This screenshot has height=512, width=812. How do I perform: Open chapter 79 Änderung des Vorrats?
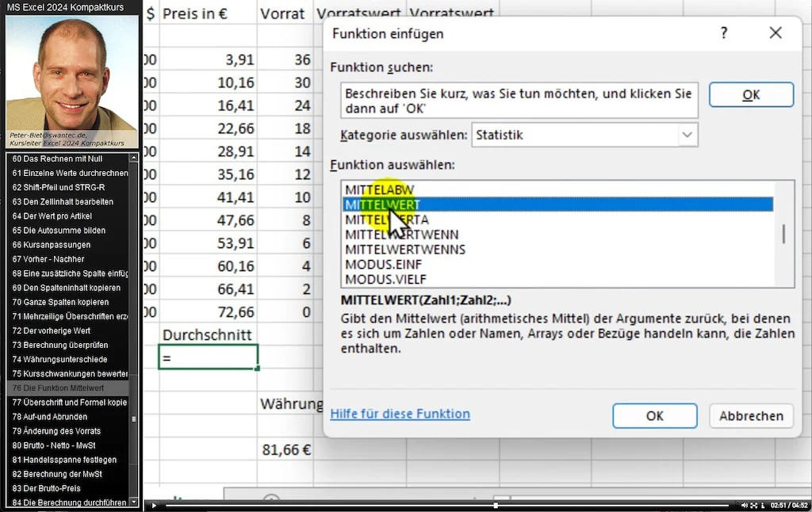coord(67,430)
